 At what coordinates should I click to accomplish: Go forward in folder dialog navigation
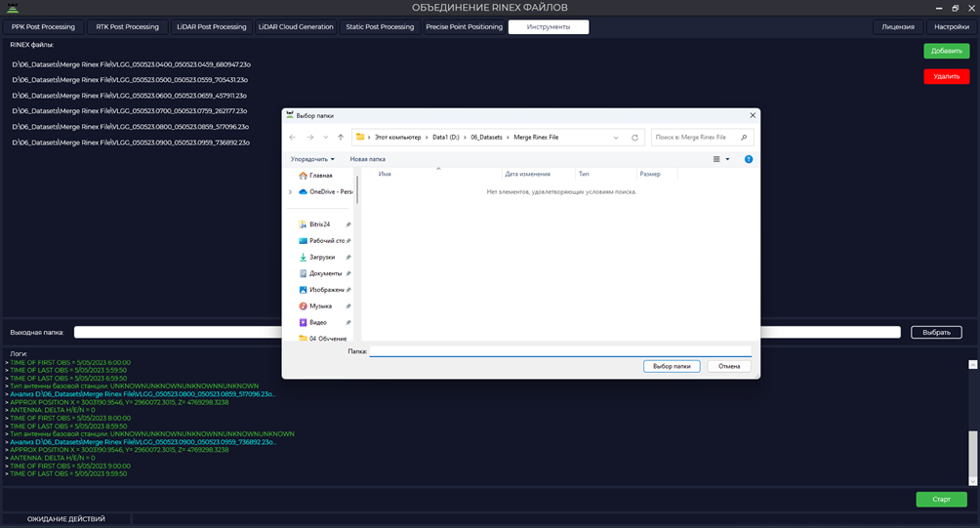[x=310, y=138]
